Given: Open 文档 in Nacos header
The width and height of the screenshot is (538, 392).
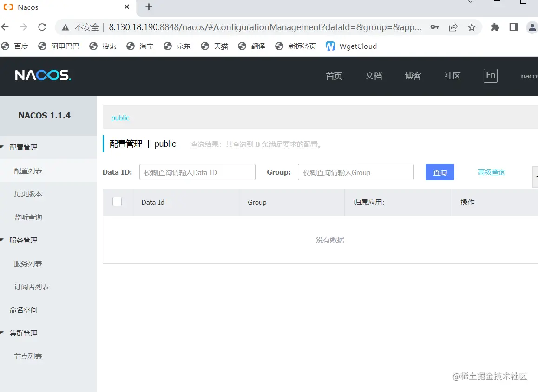Looking at the screenshot, I should click(x=374, y=76).
